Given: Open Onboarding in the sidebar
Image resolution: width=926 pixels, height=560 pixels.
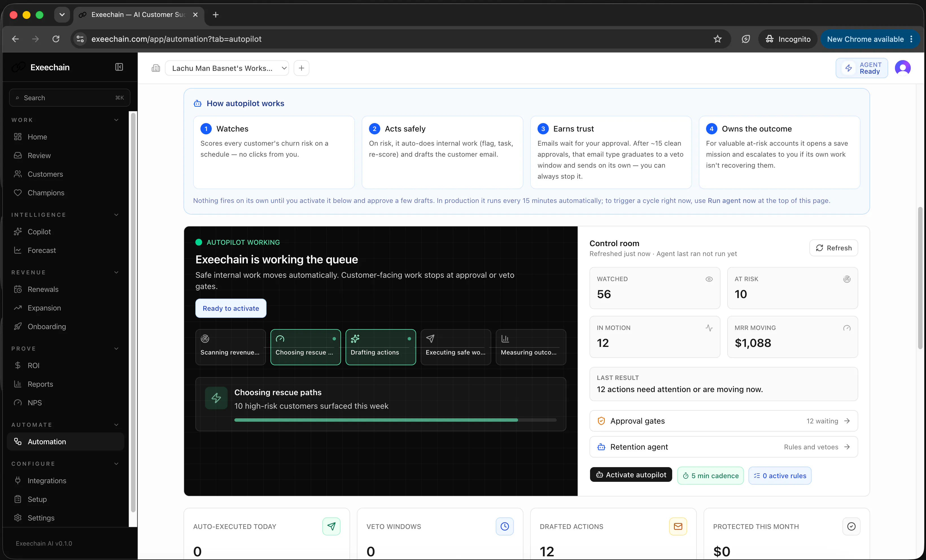Looking at the screenshot, I should tap(65, 327).
